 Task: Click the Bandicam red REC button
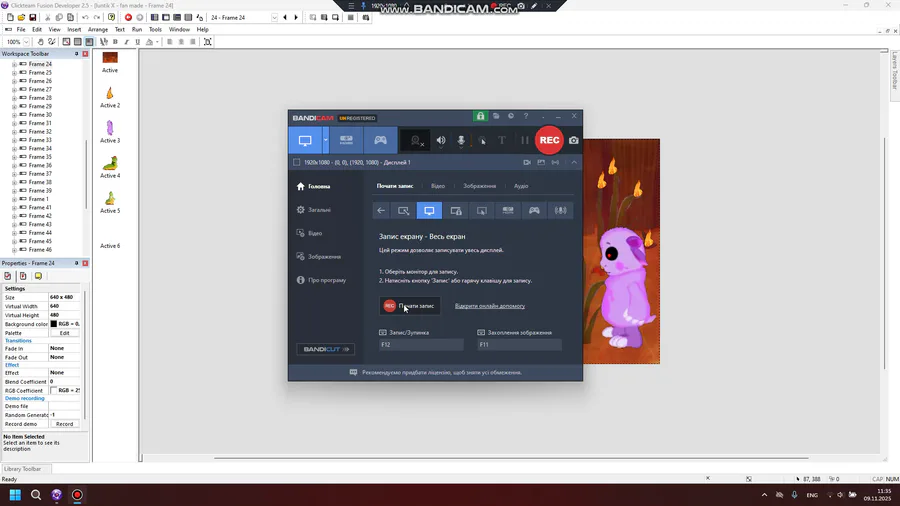(x=549, y=140)
